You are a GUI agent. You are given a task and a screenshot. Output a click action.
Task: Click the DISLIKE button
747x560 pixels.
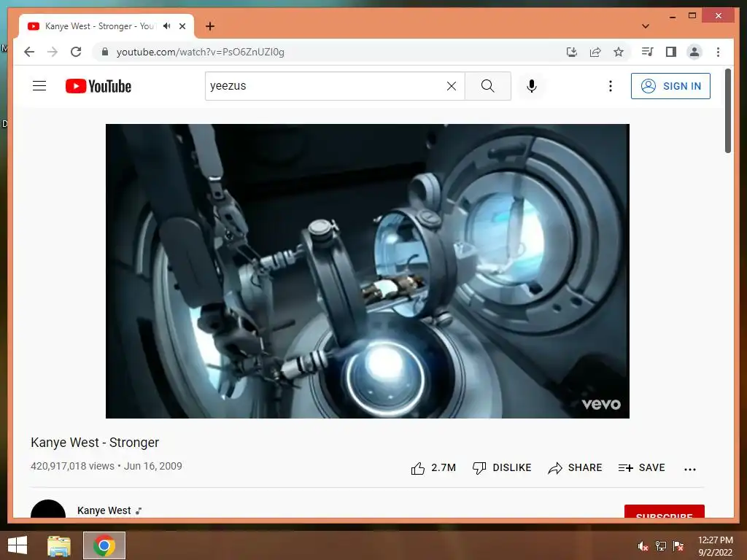coord(502,468)
